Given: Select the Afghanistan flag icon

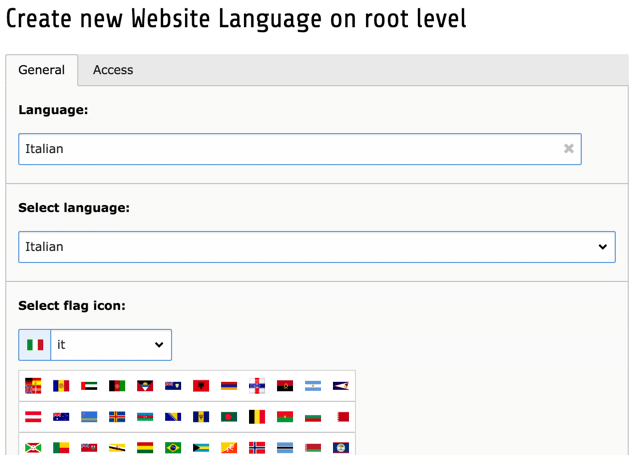Looking at the screenshot, I should tap(117, 386).
